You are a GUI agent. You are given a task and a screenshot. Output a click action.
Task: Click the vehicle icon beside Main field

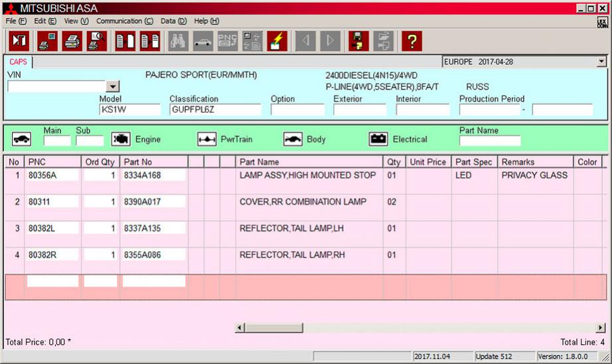tap(21, 139)
